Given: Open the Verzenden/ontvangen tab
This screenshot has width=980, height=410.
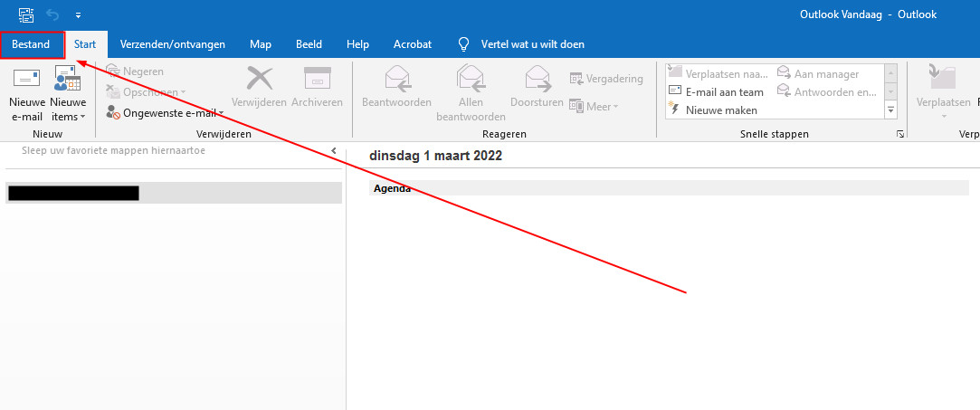Looking at the screenshot, I should tap(173, 44).
